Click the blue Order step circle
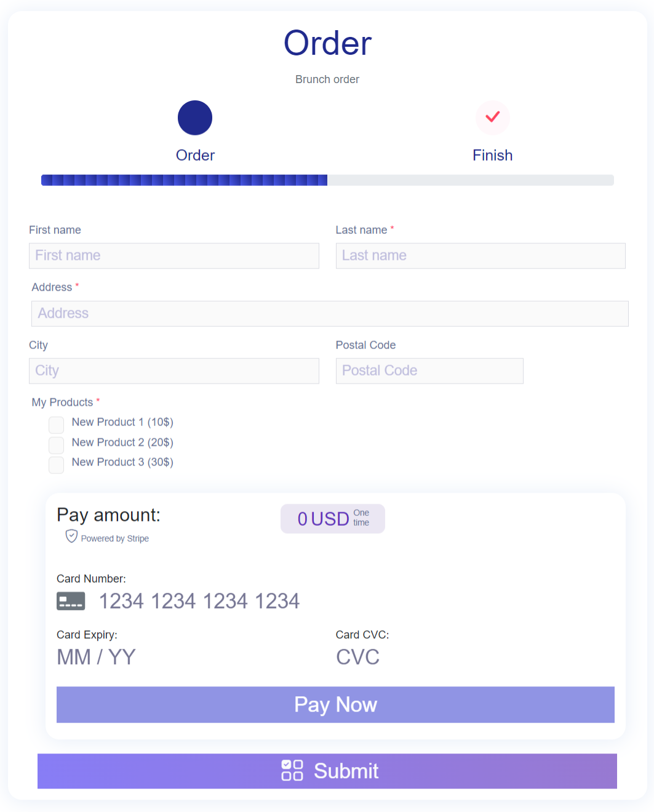 coord(195,118)
